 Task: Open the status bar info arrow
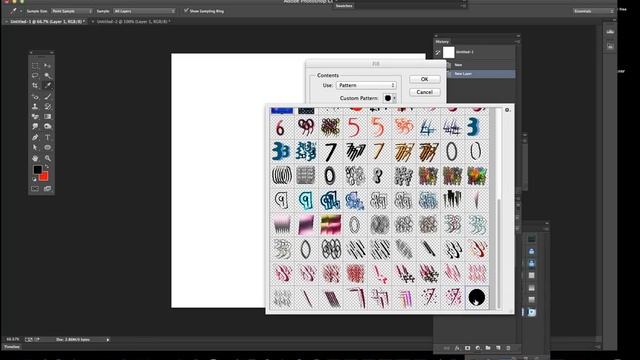click(x=108, y=340)
